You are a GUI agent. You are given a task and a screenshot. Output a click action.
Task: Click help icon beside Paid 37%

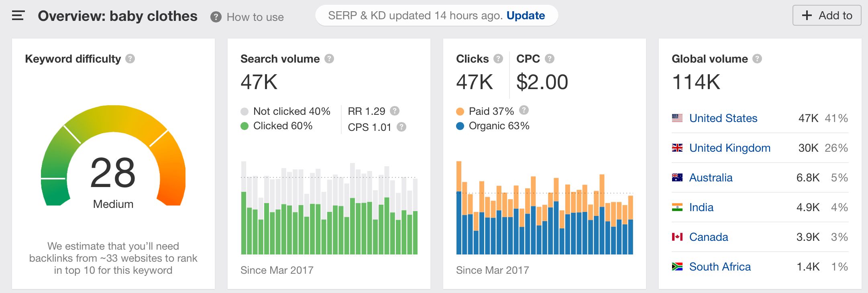(x=524, y=110)
